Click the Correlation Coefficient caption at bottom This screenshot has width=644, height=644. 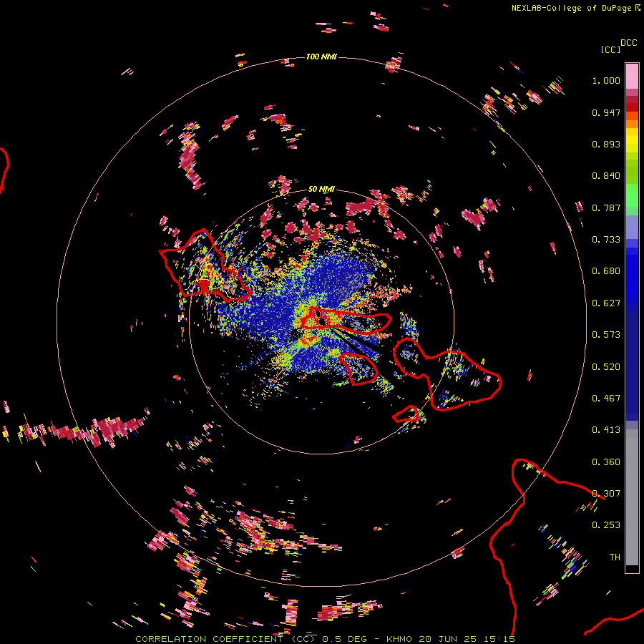tap(325, 639)
